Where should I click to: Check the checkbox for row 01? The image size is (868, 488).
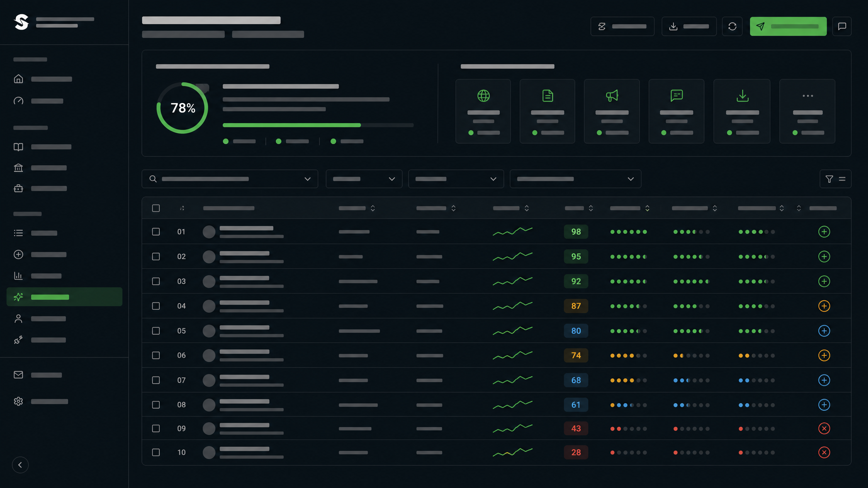click(x=156, y=232)
